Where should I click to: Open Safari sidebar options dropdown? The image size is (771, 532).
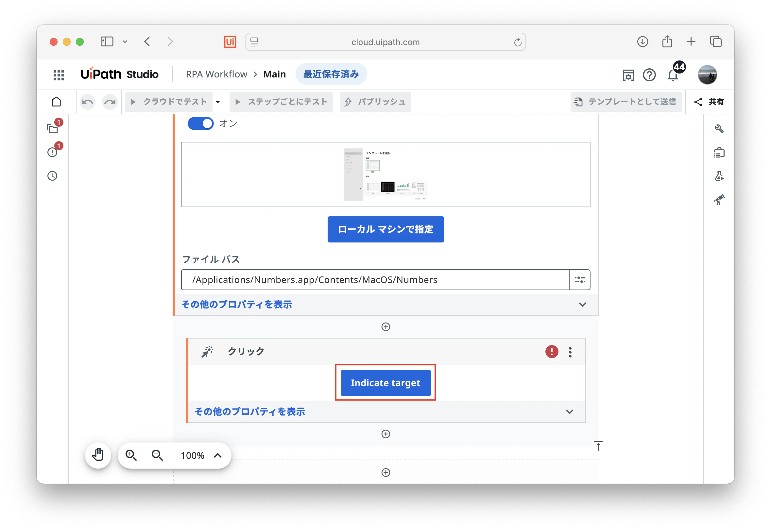(125, 42)
